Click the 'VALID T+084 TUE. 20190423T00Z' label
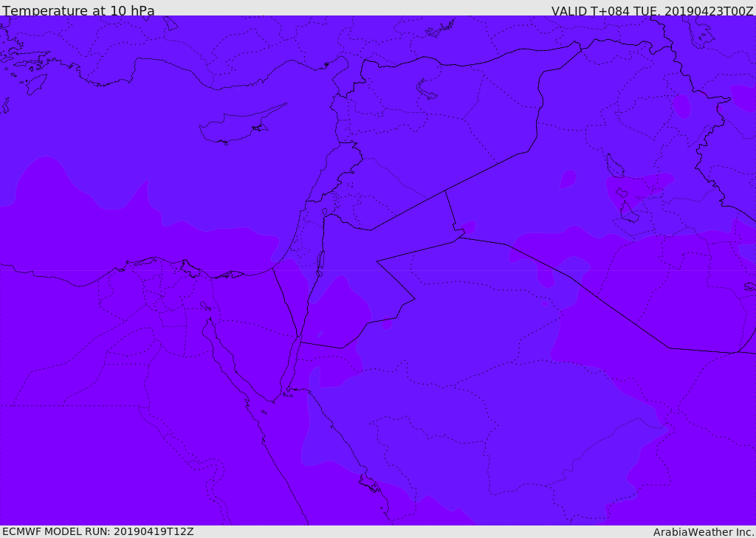The width and height of the screenshot is (756, 538). [653, 11]
